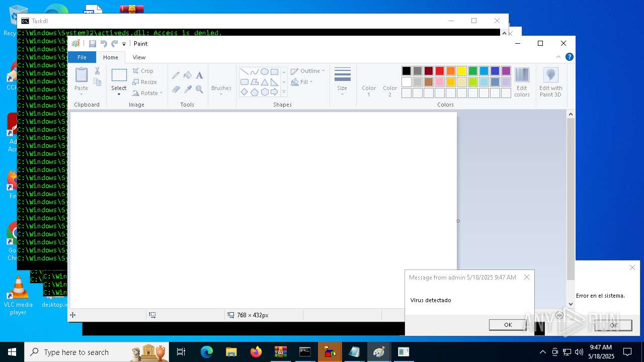Select the Color 1 foreground box
Screen dimensions: 644x362
point(369,82)
